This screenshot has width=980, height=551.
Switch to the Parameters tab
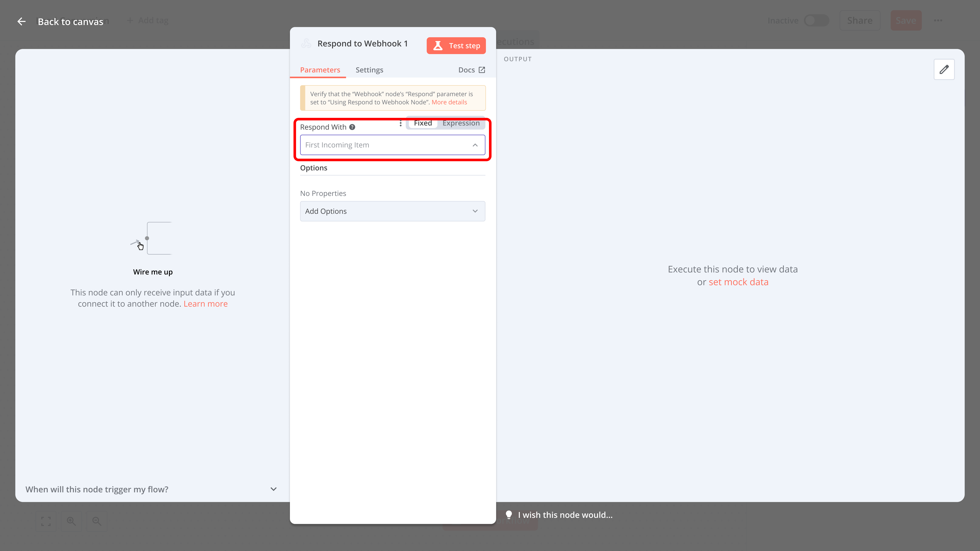pos(320,70)
